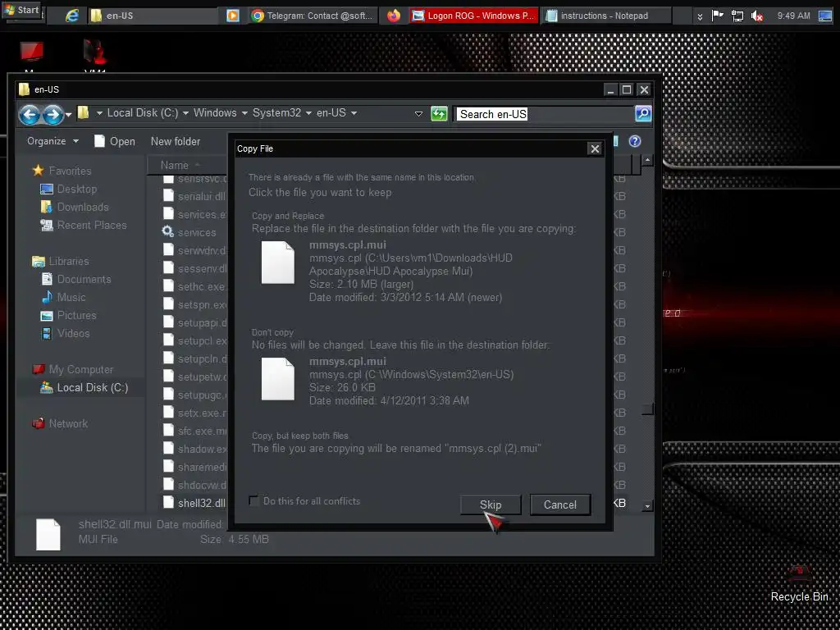The width and height of the screenshot is (840, 630).
Task: Click file list scroll up arrow
Action: pos(648,160)
